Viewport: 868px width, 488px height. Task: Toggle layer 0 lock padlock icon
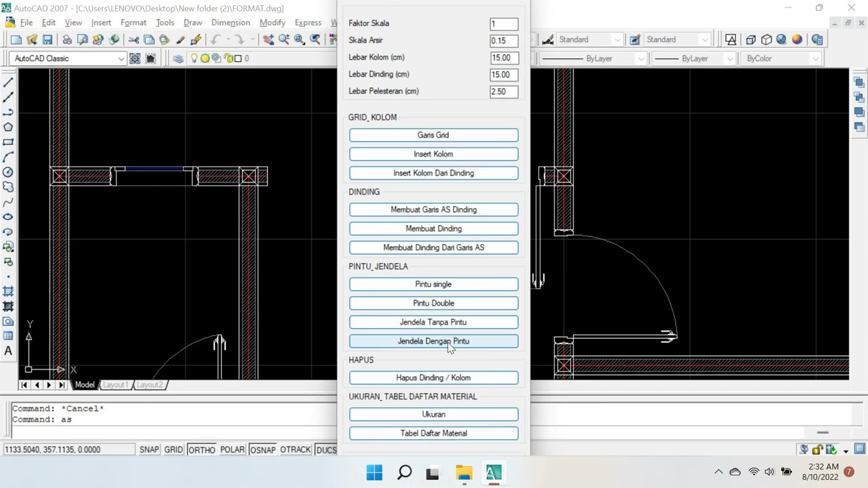pyautogui.click(x=229, y=58)
